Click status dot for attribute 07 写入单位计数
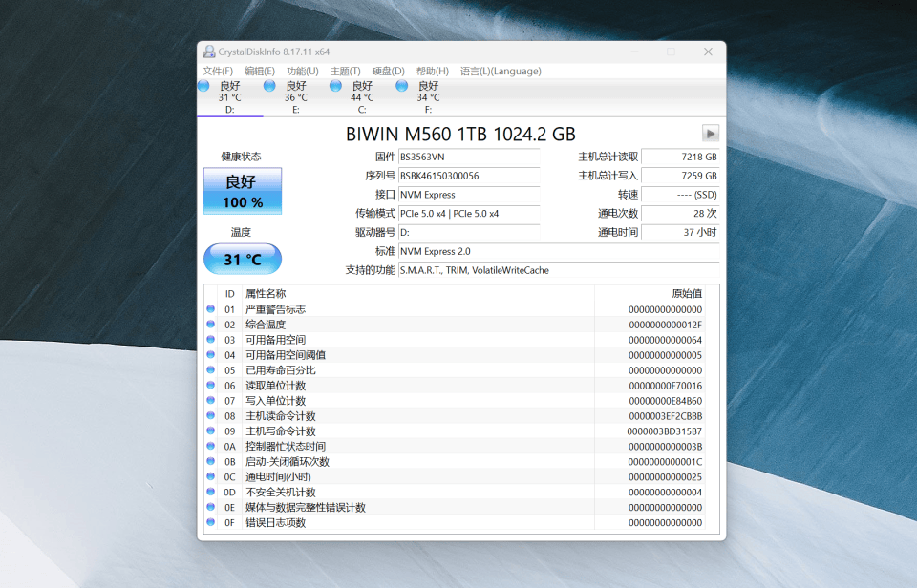Viewport: 917px width, 588px height. pos(210,400)
